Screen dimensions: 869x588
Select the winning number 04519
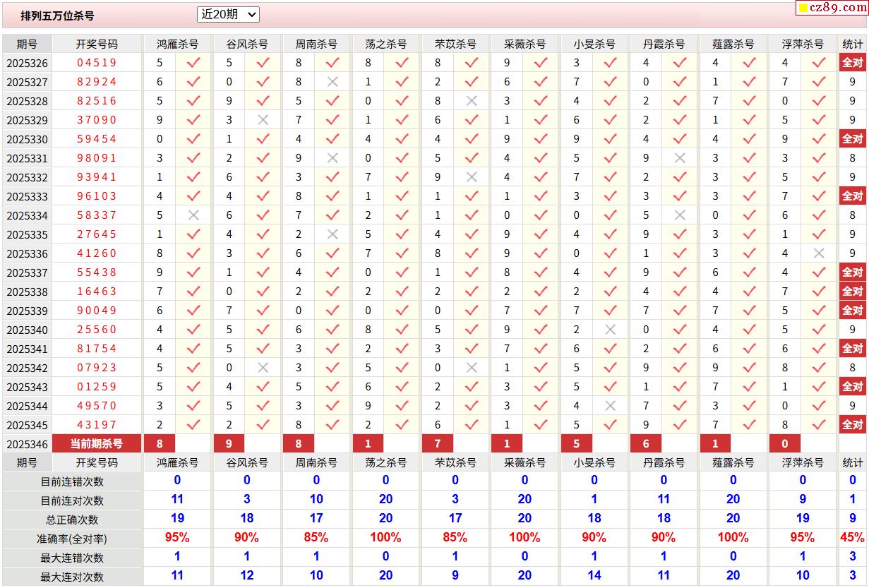pyautogui.click(x=97, y=63)
